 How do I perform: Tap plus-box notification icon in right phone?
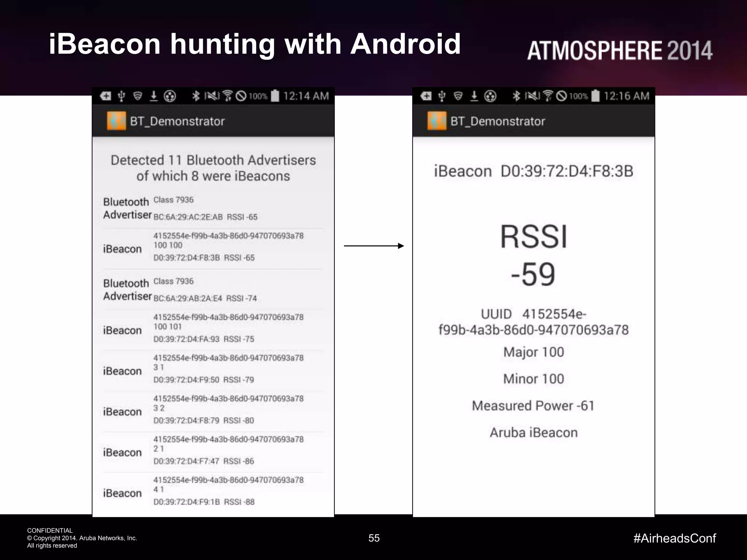(x=426, y=96)
